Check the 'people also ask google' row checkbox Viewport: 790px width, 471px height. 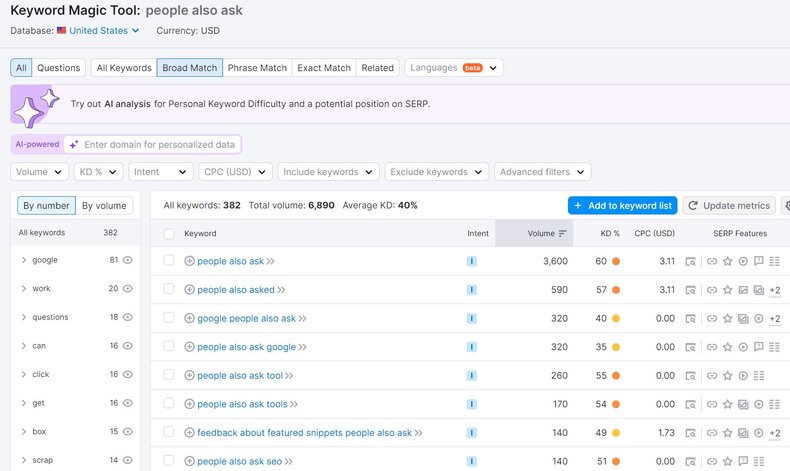click(169, 346)
